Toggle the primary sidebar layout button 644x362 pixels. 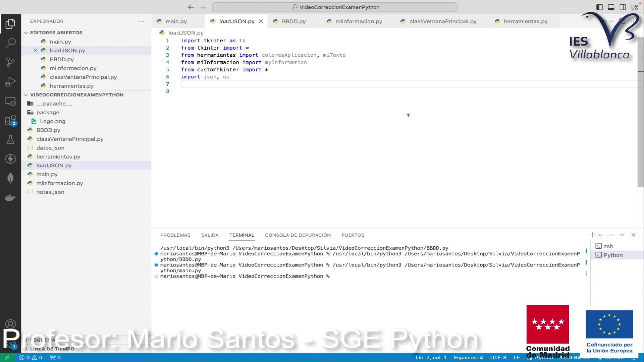[599, 7]
